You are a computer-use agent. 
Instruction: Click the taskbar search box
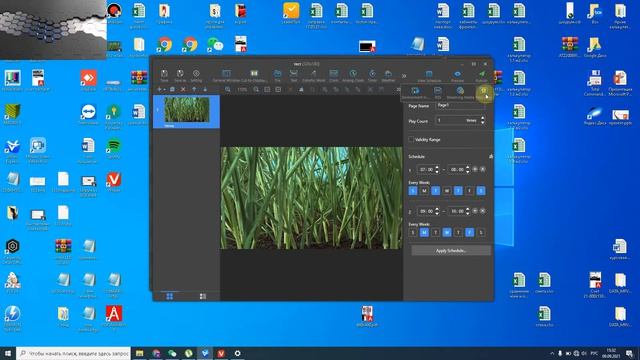73,353
